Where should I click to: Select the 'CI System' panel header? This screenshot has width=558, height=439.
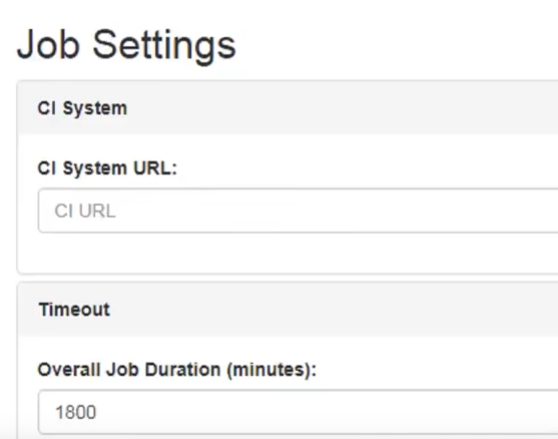[288, 108]
